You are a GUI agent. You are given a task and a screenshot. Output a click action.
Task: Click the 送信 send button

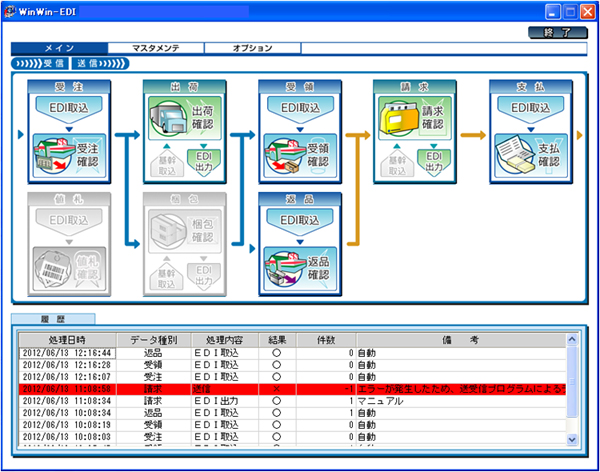pos(101,64)
